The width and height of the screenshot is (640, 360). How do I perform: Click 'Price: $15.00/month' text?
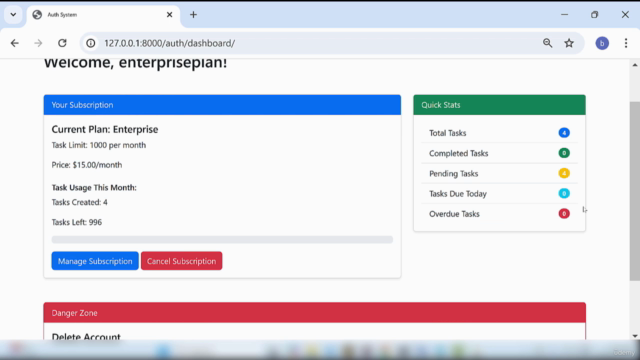87,165
